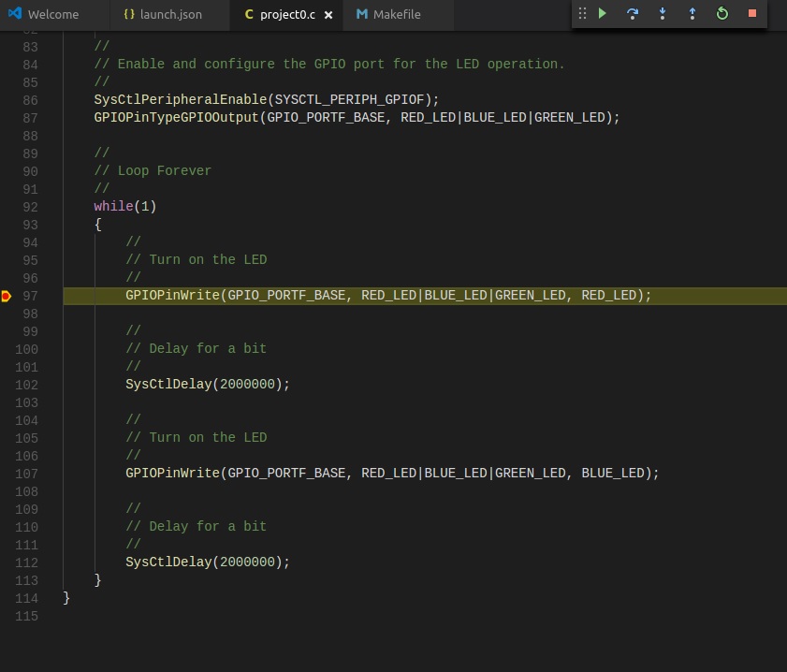Viewport: 787px width, 672px height.
Task: Click the opening brace on line 93
Action: click(x=98, y=225)
